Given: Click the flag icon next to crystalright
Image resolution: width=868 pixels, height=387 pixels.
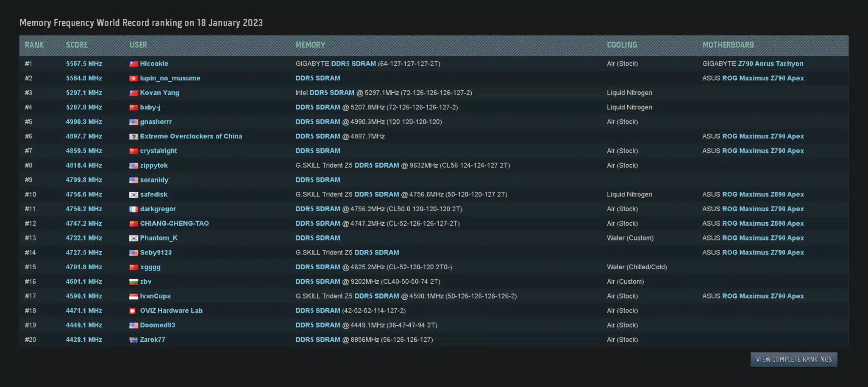Looking at the screenshot, I should [x=134, y=151].
